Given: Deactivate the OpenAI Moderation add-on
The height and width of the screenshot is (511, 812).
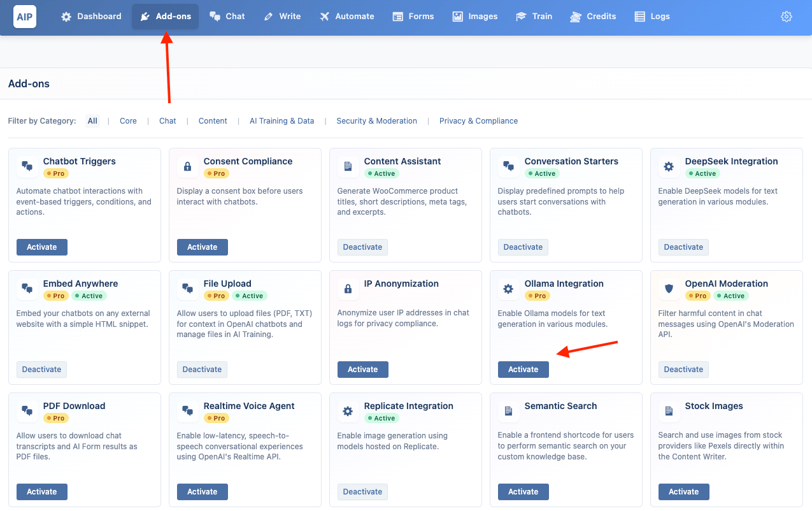Looking at the screenshot, I should click(x=683, y=370).
